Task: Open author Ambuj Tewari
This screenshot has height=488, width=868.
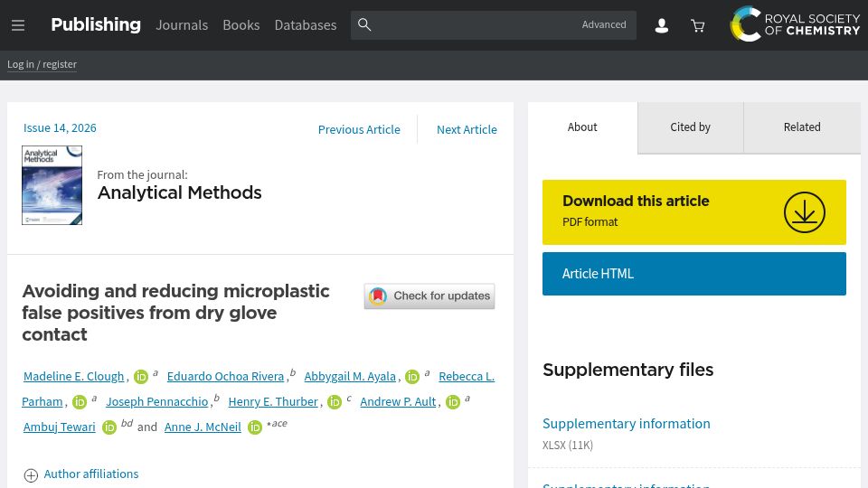Action: [x=60, y=427]
